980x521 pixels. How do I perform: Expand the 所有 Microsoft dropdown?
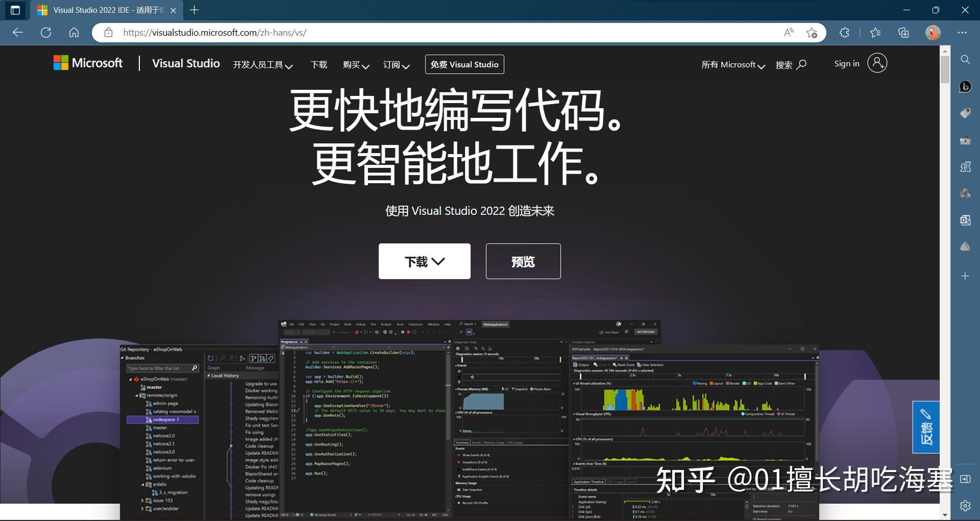[x=732, y=65]
